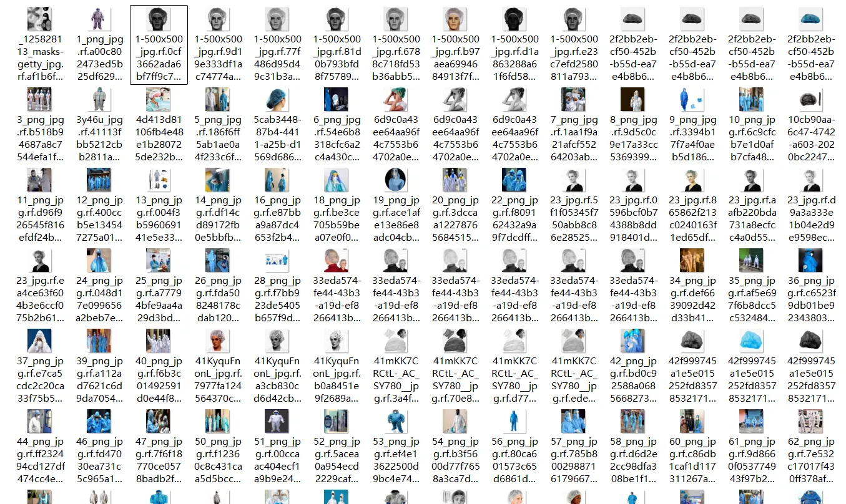The height and width of the screenshot is (504, 846).
Task: Click file name "24_png_jpg.rf.048d1"
Action: (x=99, y=299)
